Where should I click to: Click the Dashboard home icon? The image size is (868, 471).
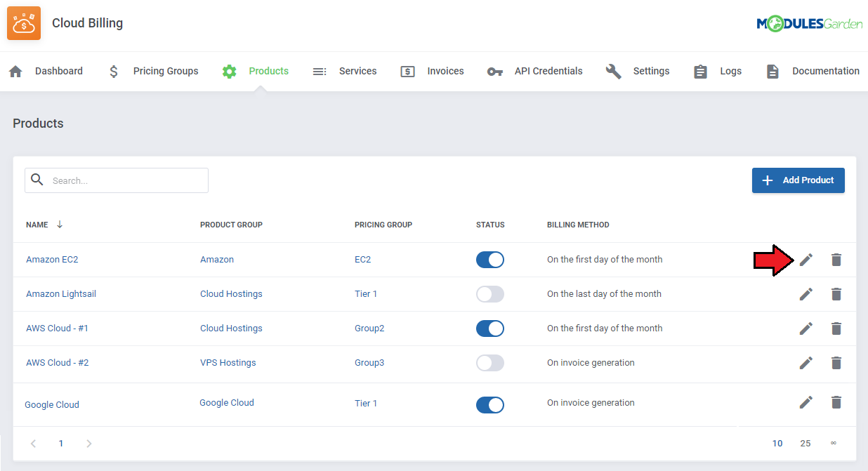[x=15, y=71]
